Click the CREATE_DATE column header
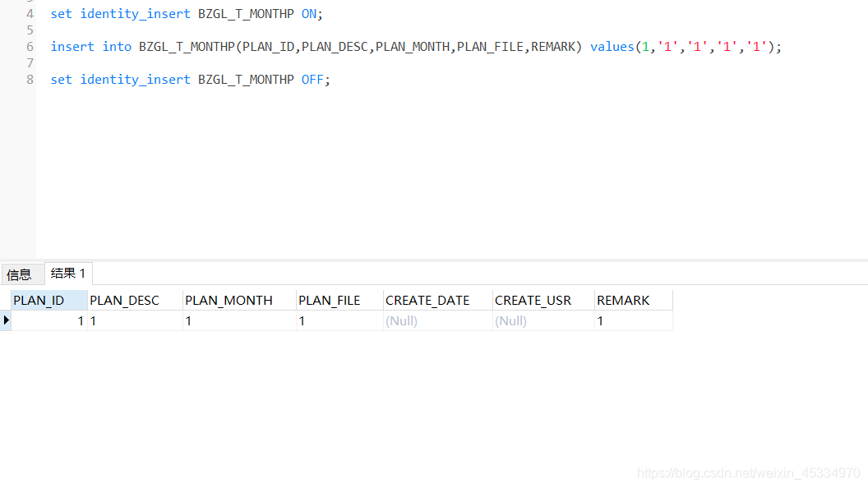Viewport: 868px width, 488px height. [x=437, y=301]
